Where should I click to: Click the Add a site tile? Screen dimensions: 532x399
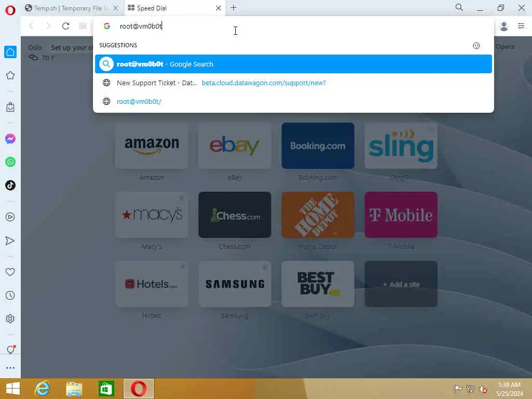(x=401, y=284)
